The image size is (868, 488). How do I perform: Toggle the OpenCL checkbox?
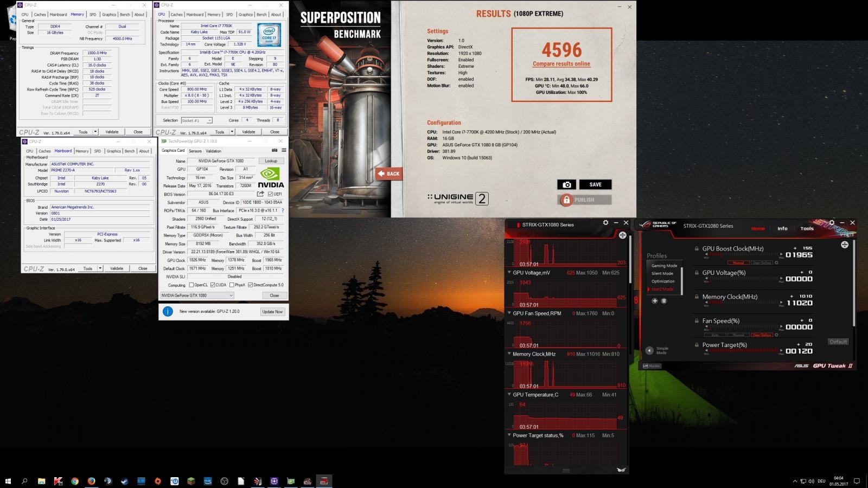tap(191, 285)
